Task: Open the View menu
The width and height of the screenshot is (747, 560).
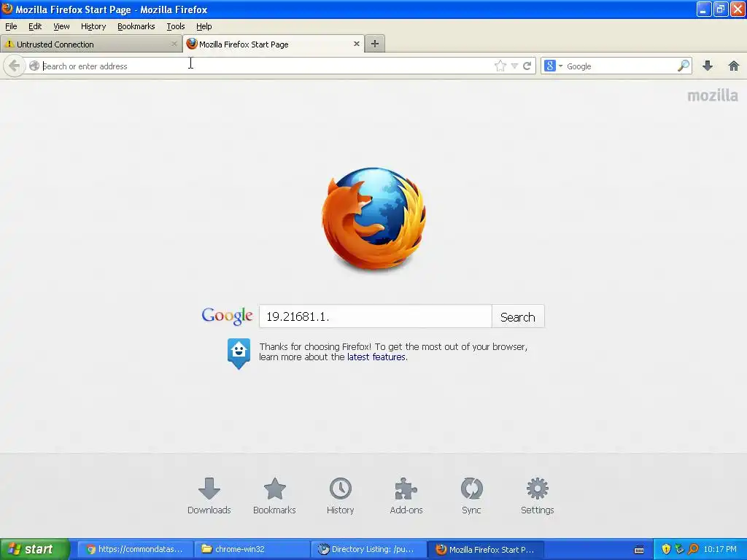Action: pos(61,26)
